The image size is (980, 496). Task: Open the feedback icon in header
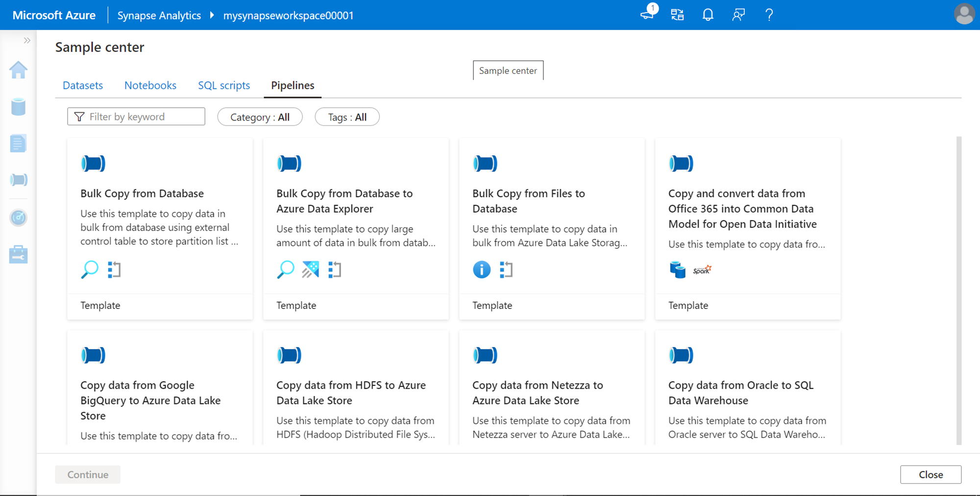click(738, 15)
